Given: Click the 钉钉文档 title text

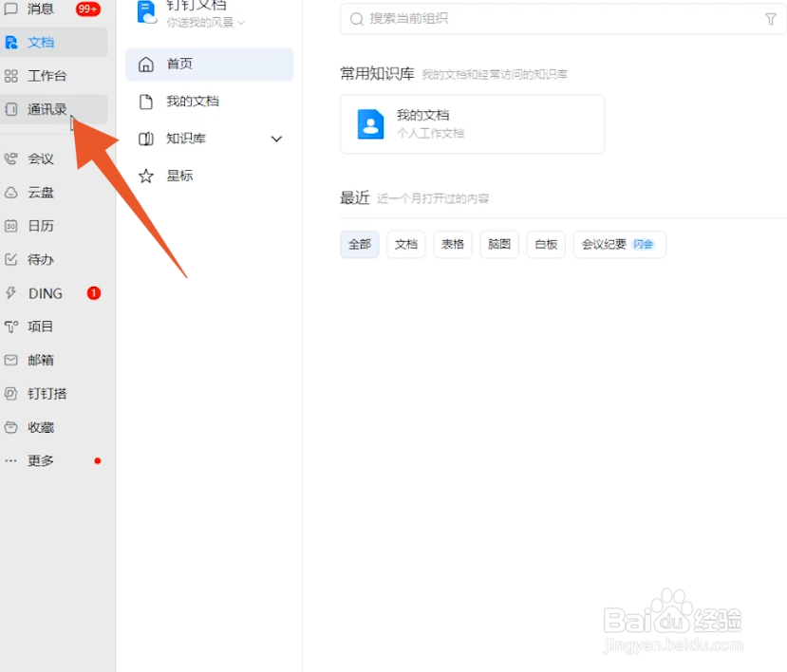Looking at the screenshot, I should (197, 5).
